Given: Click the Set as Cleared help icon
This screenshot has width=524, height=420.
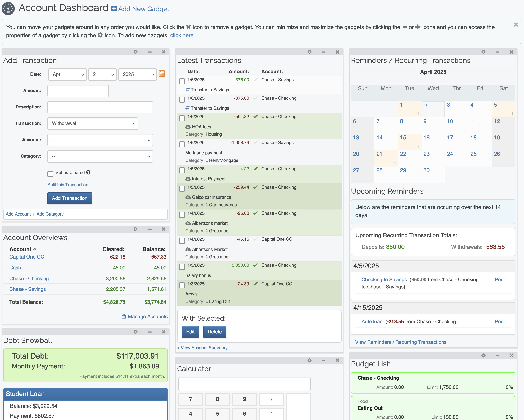Looking at the screenshot, I should tap(89, 172).
